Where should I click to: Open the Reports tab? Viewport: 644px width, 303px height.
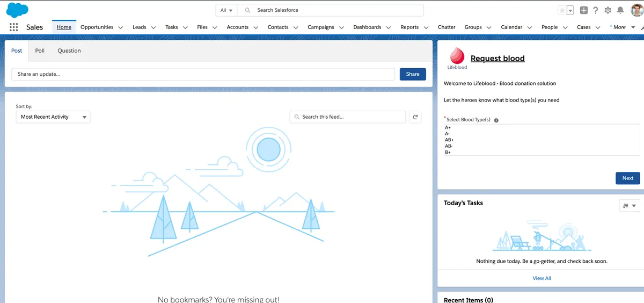coord(409,27)
